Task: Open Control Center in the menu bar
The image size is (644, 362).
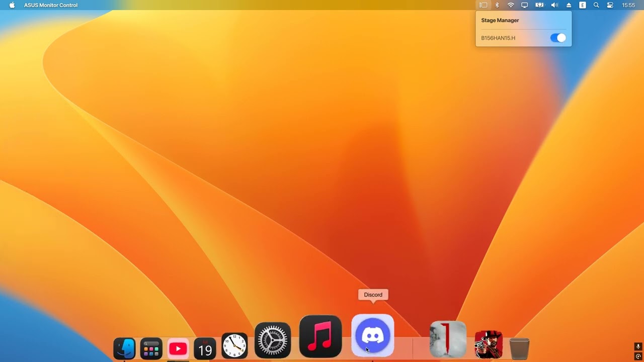Action: click(x=610, y=5)
